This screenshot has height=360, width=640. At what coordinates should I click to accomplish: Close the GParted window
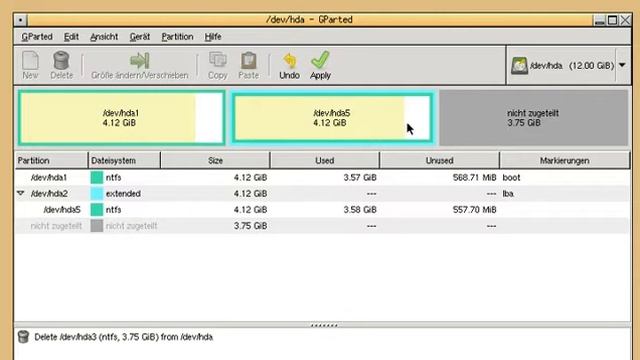click(625, 20)
